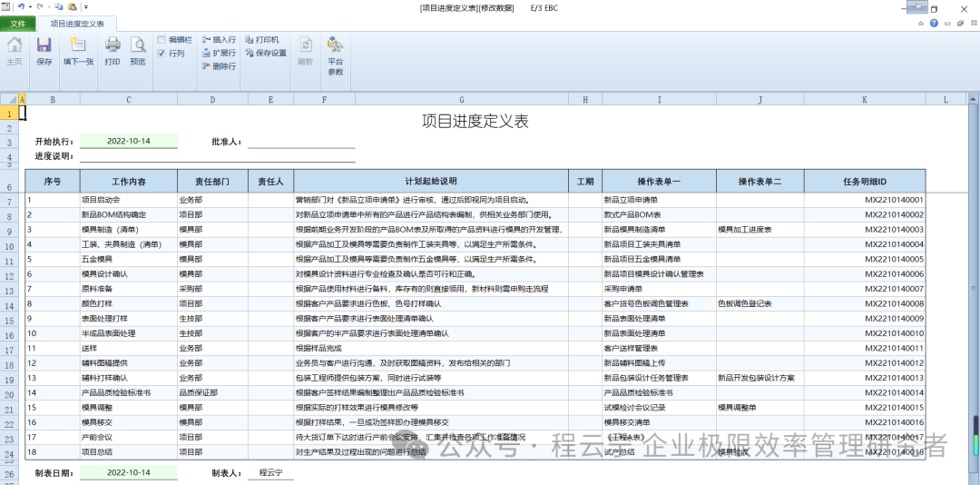The height and width of the screenshot is (485, 980).
Task: Enable the 编辑栏 (formula bar) checkbox
Action: pos(162,40)
